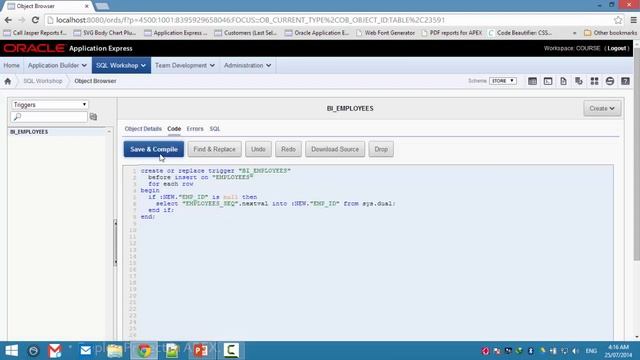The image size is (640, 360).
Task: Click the object search input field
Action: pos(49,117)
